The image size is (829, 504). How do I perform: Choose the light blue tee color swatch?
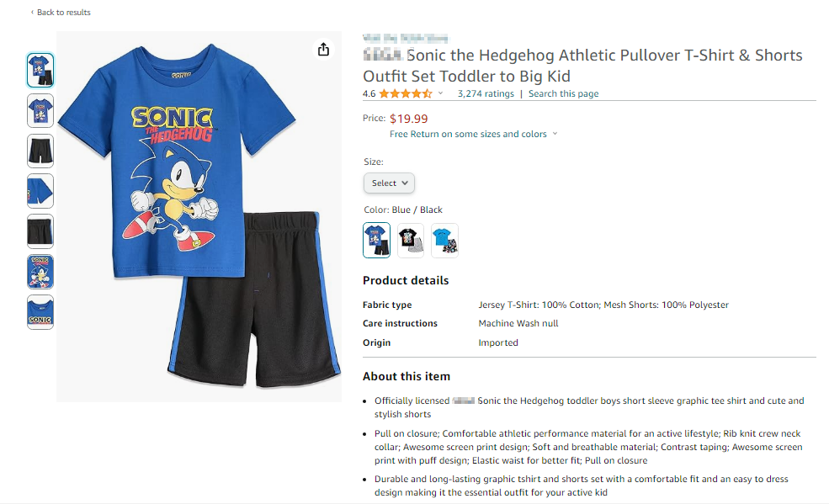444,240
